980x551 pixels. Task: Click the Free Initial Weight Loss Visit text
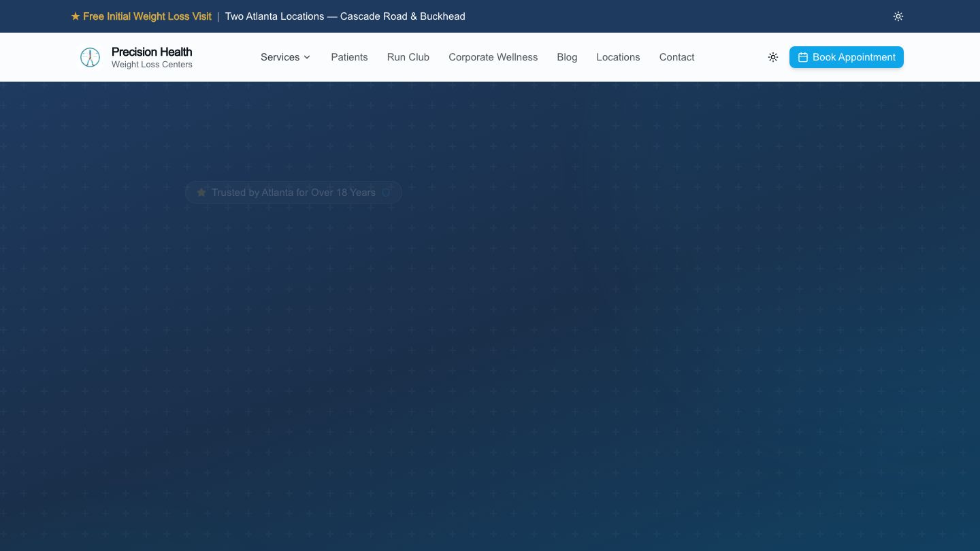(x=147, y=16)
